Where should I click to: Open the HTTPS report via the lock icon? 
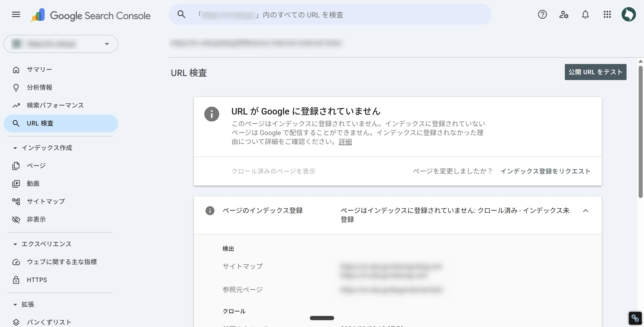16,280
